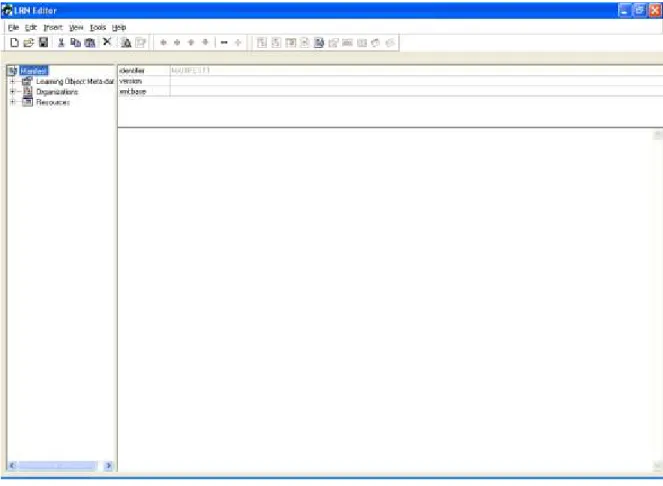Click the identifier value field
663x486 pixels.
pyautogui.click(x=416, y=71)
